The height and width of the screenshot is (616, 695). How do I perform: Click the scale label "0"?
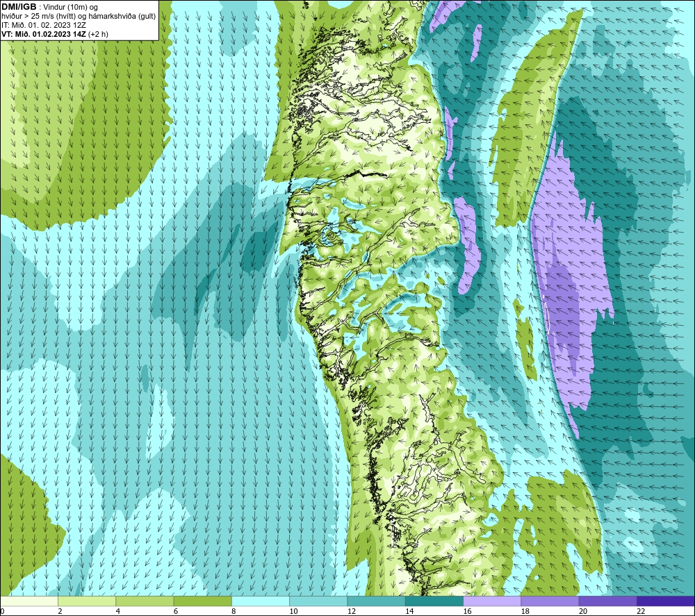click(2, 611)
